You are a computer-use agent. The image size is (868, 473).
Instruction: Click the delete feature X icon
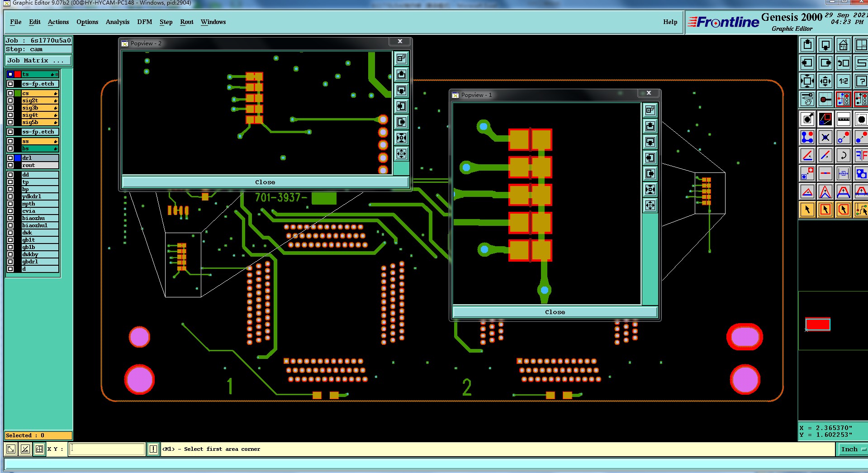click(825, 137)
